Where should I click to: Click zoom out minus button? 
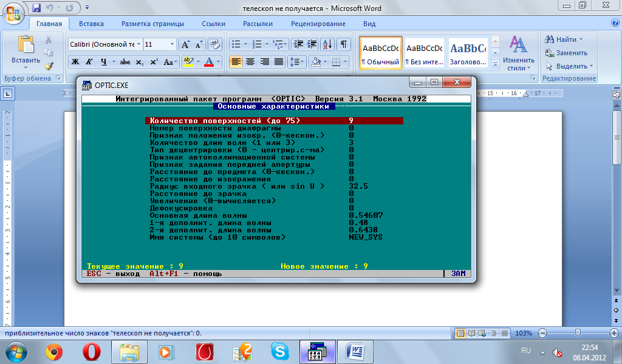point(542,333)
